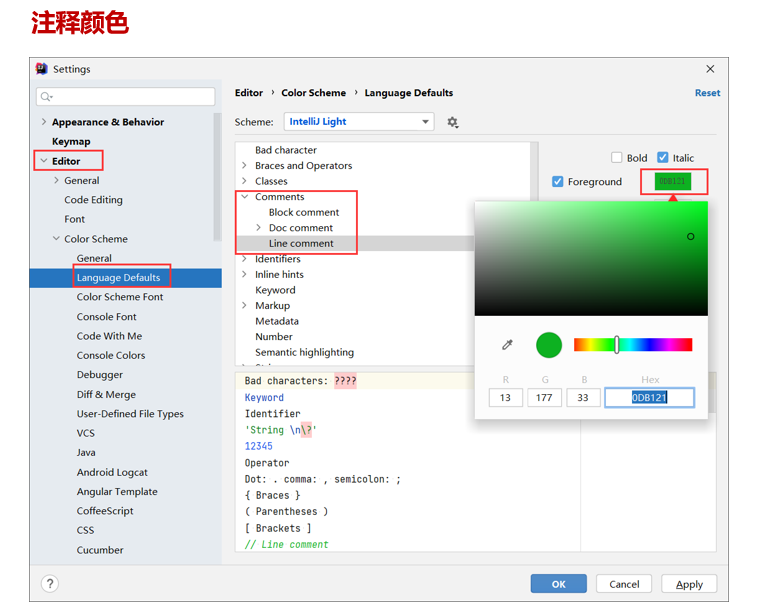Click the B value field
760x612 pixels.
click(583, 398)
